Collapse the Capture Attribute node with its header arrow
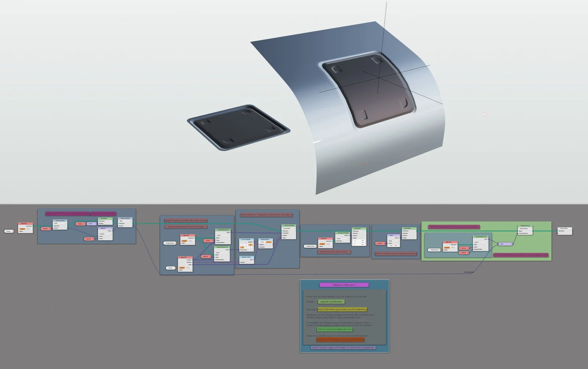This screenshot has width=588, height=369. [54, 220]
